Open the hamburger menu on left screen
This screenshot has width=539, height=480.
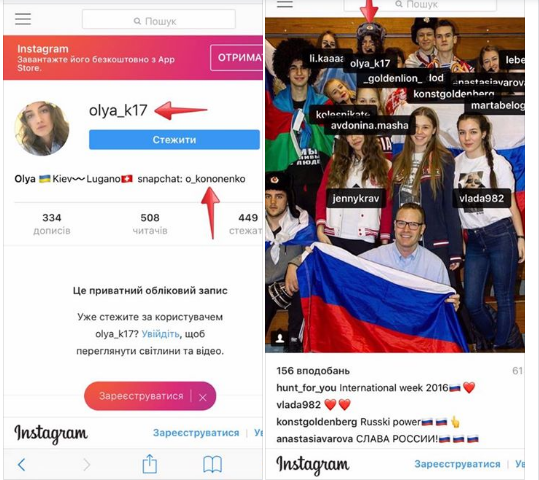(23, 19)
